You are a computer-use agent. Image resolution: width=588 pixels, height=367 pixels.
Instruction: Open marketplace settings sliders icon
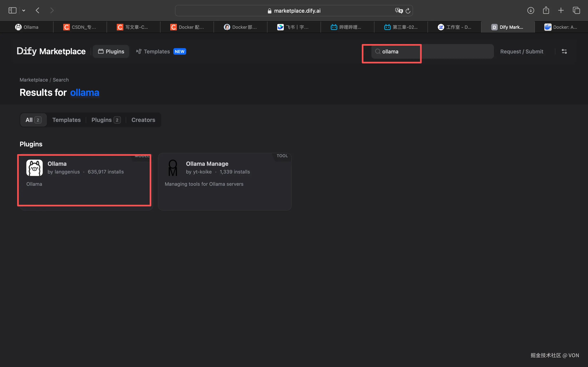564,51
